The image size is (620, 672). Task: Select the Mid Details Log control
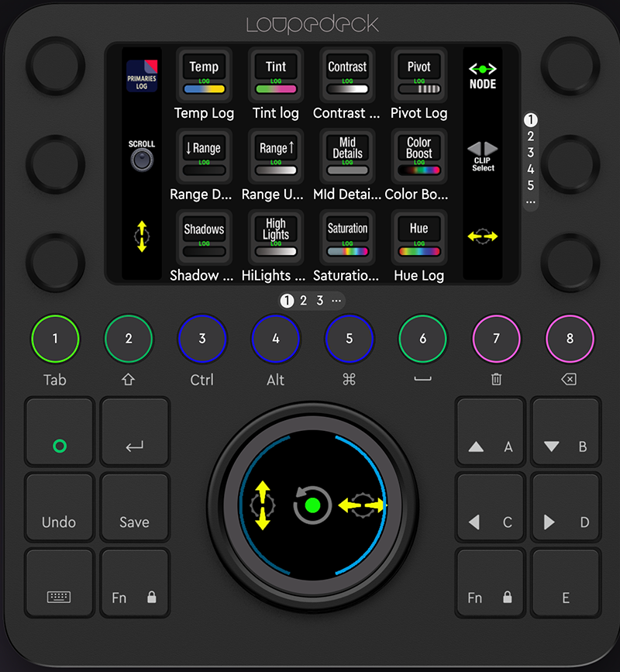[x=346, y=155]
